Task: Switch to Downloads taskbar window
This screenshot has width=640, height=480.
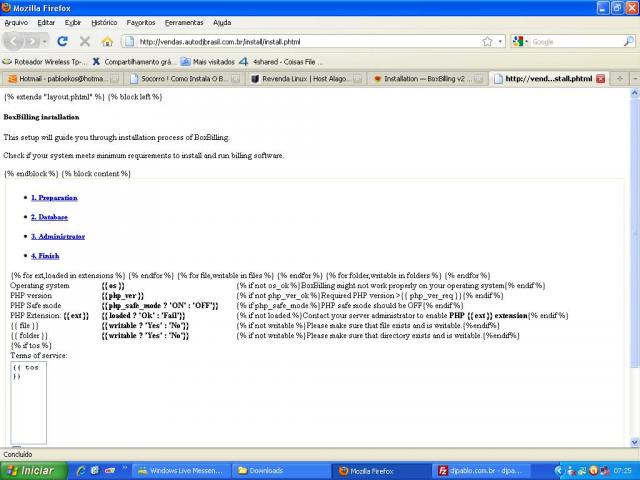Action: point(281,471)
